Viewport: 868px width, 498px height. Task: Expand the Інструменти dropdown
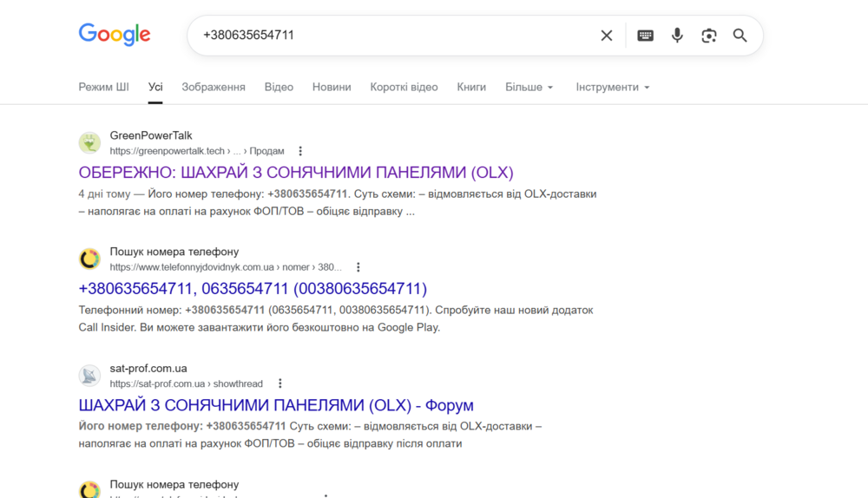tap(612, 87)
